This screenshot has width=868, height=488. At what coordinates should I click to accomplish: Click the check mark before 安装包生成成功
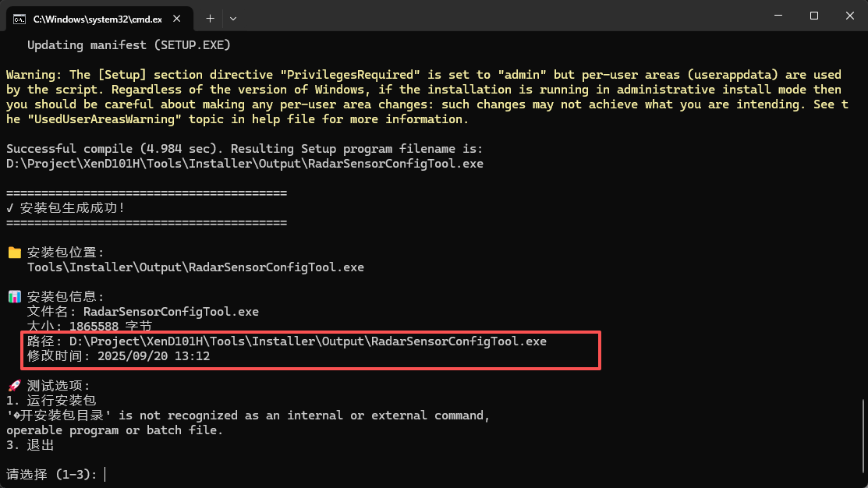(10, 208)
